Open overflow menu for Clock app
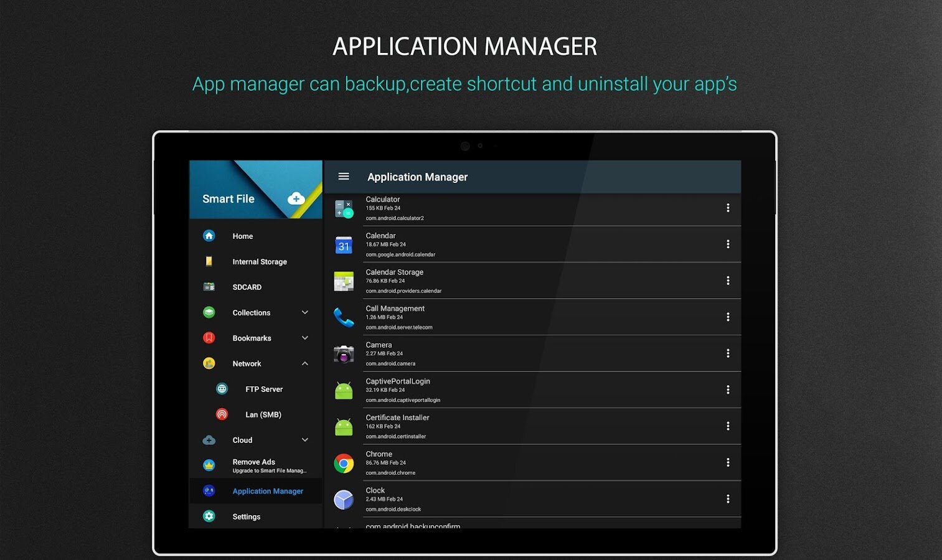The image size is (942, 560). coord(728,499)
